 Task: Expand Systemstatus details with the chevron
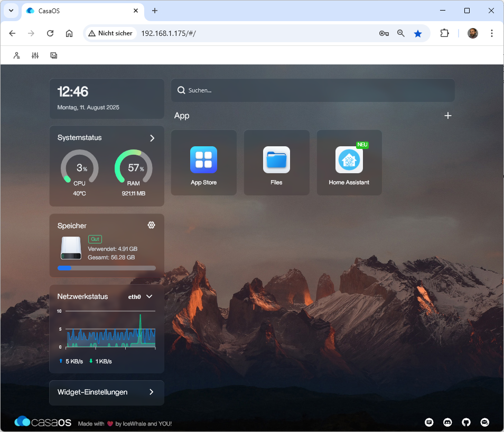(x=152, y=138)
